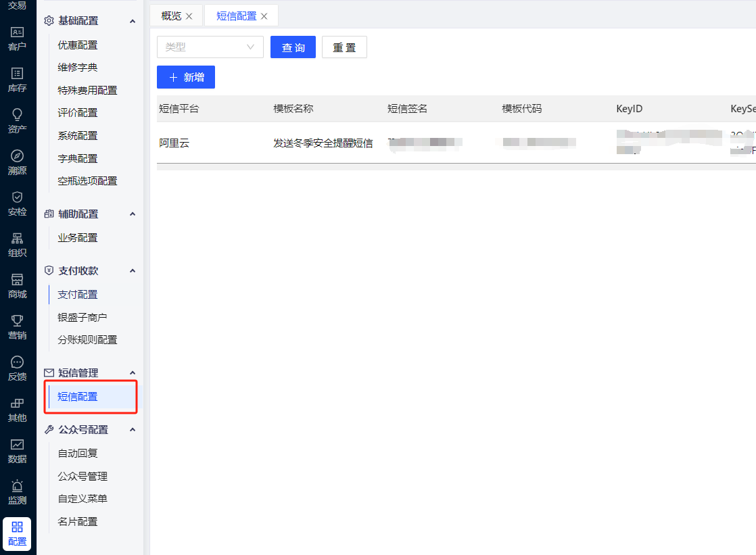Viewport: 756px width, 555px height.
Task: Open the 监测 monitoring section
Action: 18,493
